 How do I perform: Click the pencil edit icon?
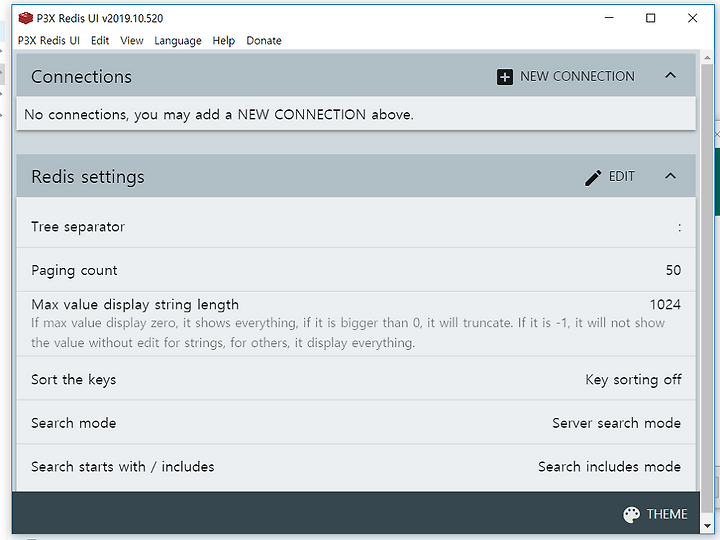(593, 178)
